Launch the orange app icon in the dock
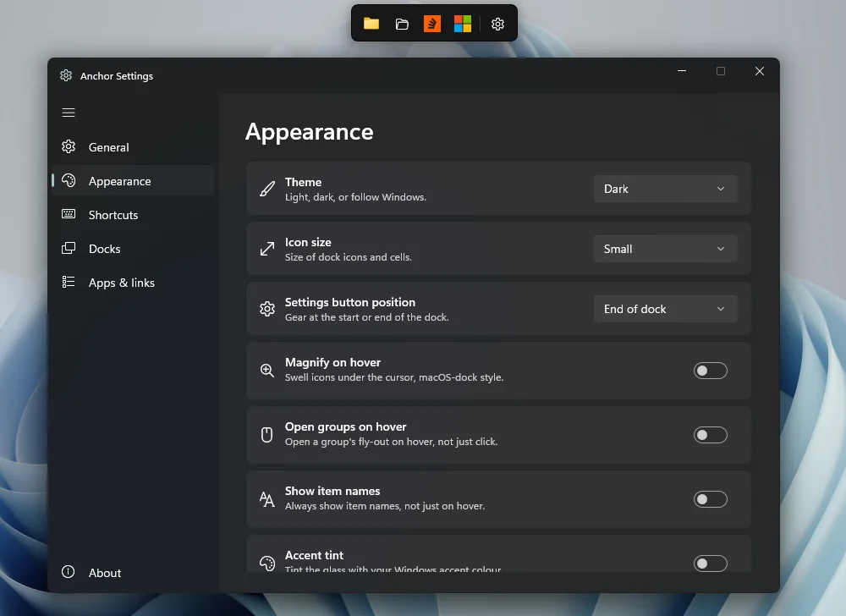The width and height of the screenshot is (846, 616). 432,24
